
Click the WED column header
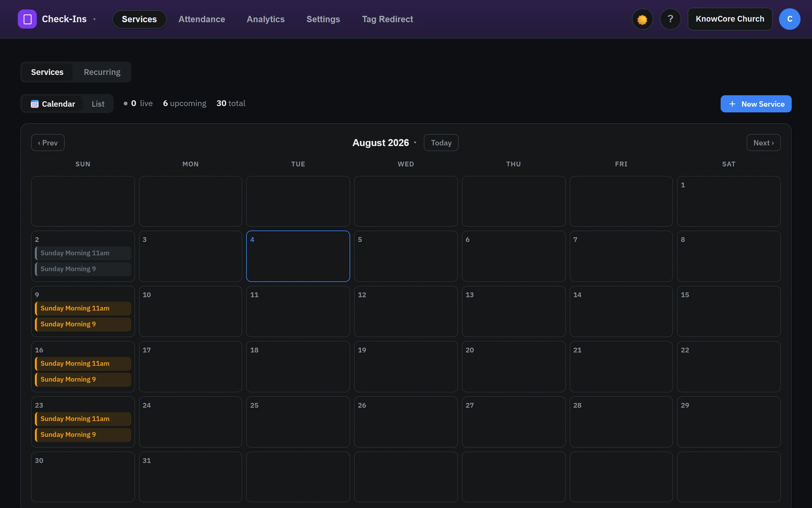(x=406, y=164)
